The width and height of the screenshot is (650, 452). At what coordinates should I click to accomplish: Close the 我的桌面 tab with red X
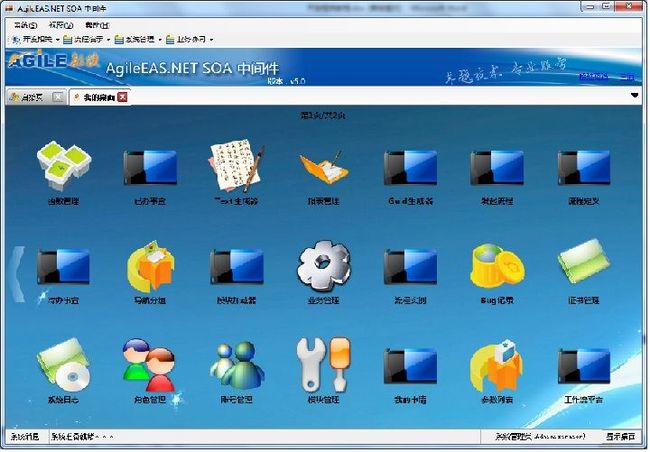pos(122,97)
